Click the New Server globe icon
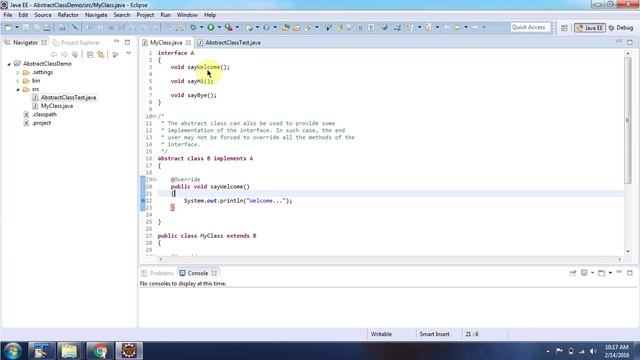This screenshot has height=360, width=640. click(x=249, y=27)
